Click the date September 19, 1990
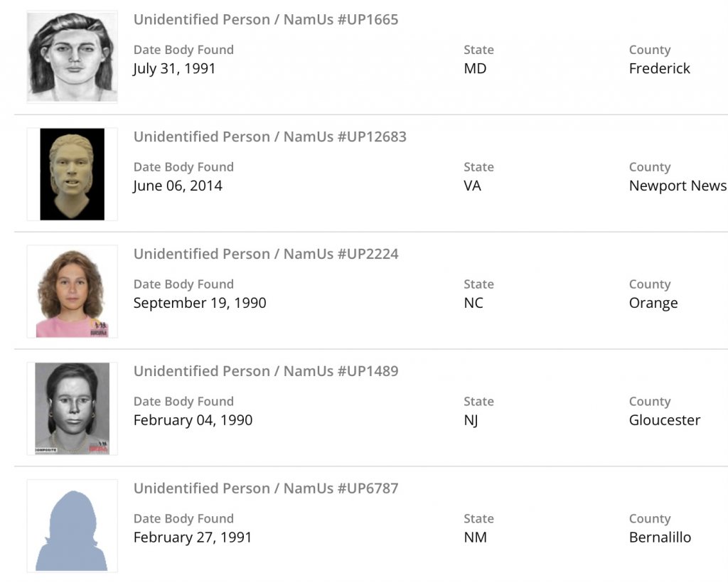Screen dimensions: 728x583 click(x=200, y=304)
